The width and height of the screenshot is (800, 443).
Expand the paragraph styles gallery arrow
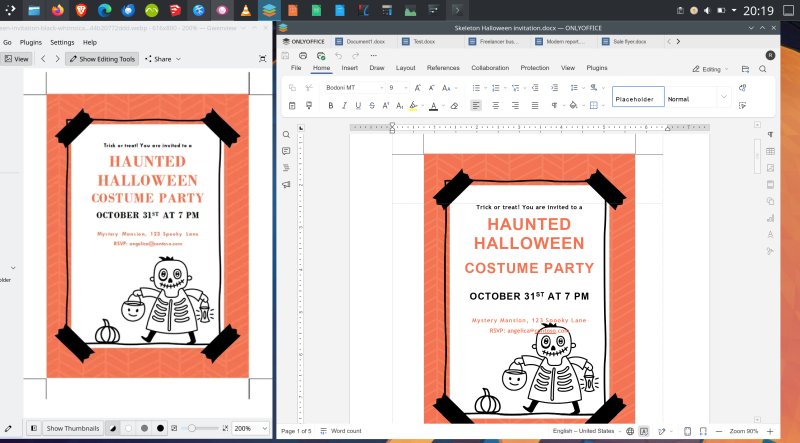coord(724,96)
